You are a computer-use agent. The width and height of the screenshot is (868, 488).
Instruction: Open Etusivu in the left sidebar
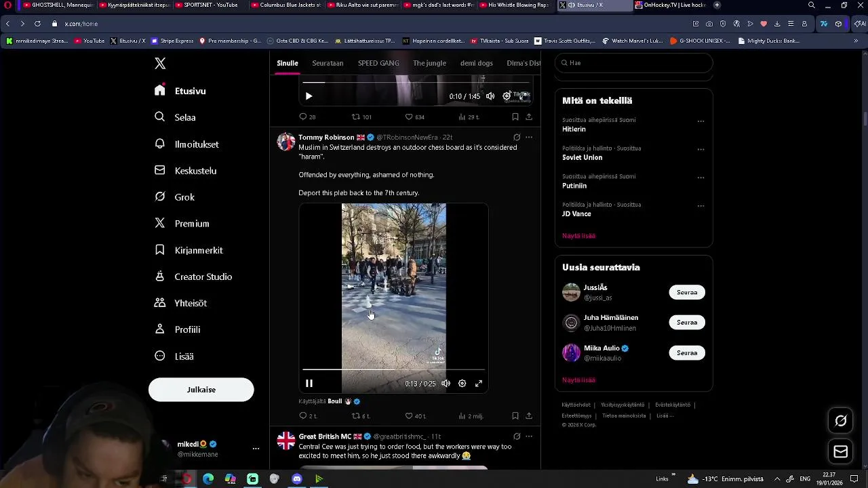[180, 91]
